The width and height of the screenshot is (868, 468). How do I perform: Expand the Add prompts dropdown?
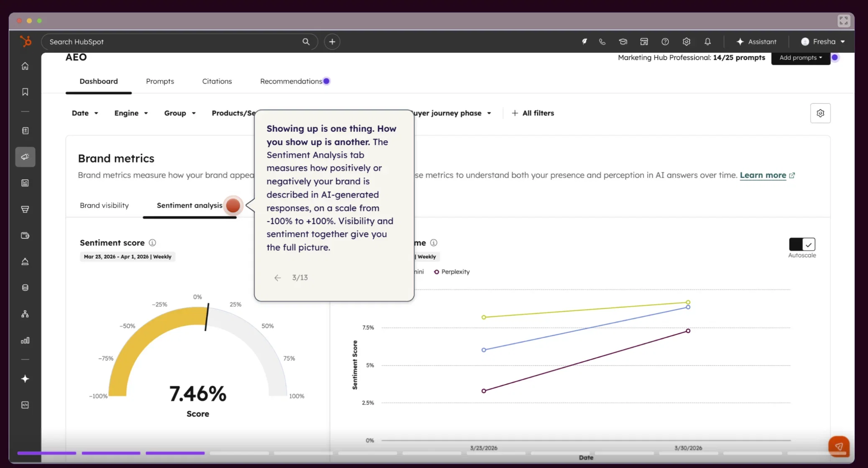click(801, 58)
